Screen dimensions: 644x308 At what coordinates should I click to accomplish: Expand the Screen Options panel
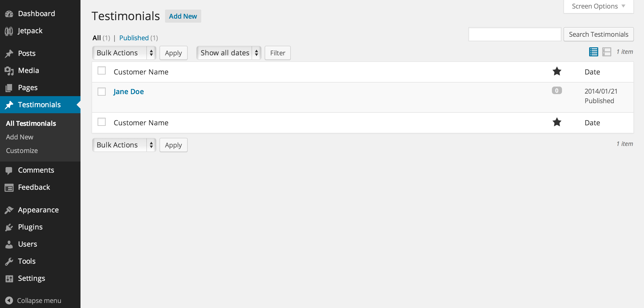[x=598, y=6]
